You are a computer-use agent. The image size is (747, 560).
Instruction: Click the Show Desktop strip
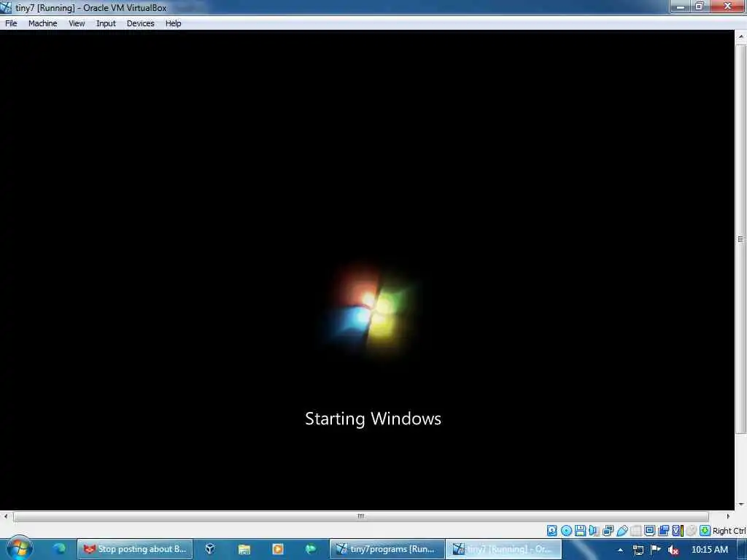742,549
